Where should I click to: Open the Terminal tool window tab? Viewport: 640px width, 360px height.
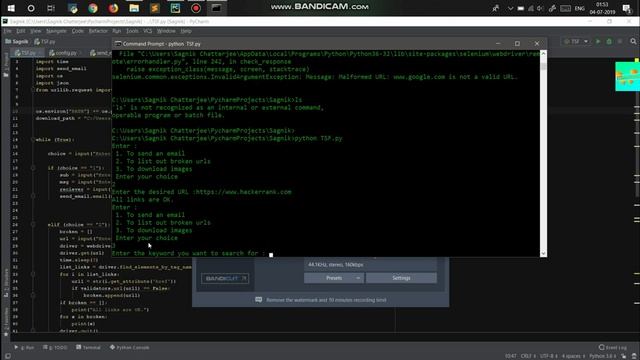click(x=88, y=347)
